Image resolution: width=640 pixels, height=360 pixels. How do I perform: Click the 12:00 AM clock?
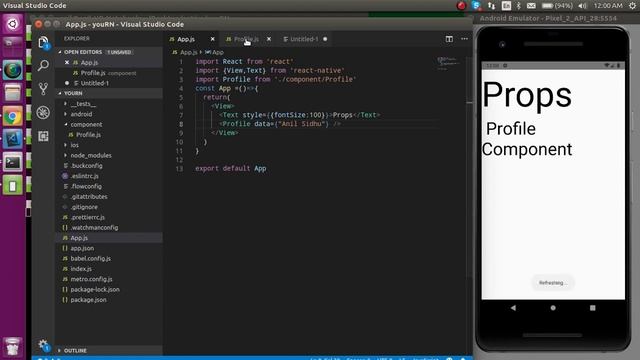[x=608, y=5]
